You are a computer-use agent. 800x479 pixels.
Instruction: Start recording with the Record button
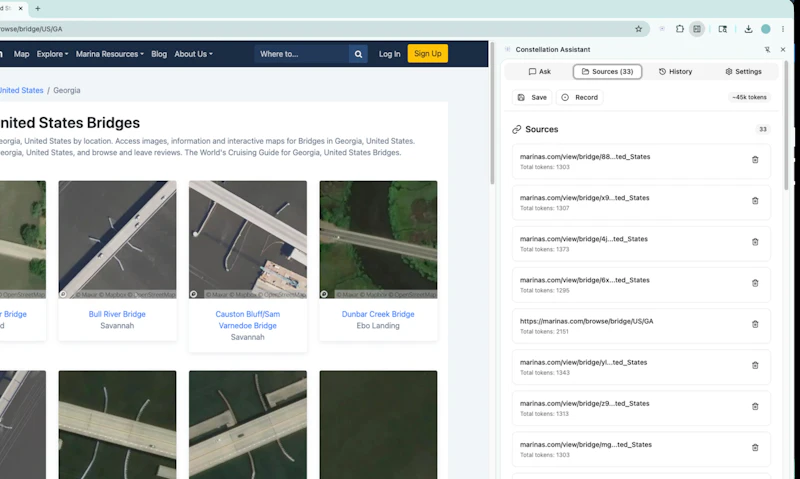[x=580, y=97]
